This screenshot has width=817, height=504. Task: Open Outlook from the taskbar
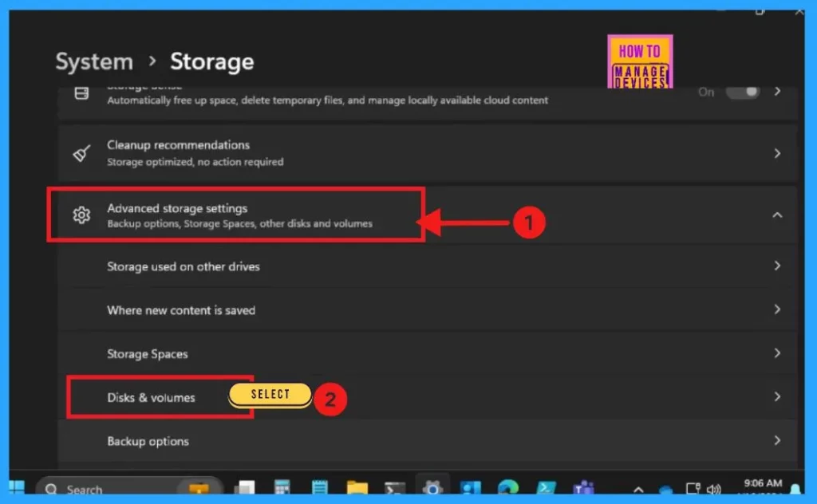pyautogui.click(x=470, y=488)
